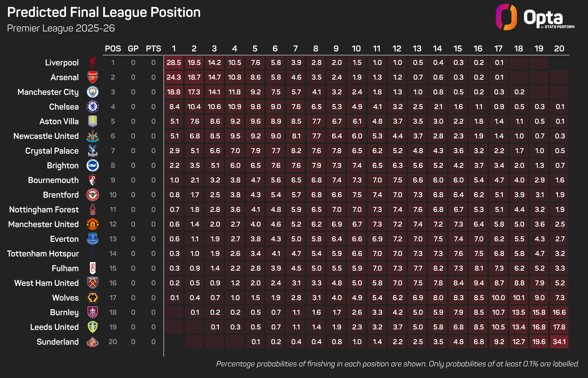Click the Predicted Final League Position title

(x=104, y=12)
